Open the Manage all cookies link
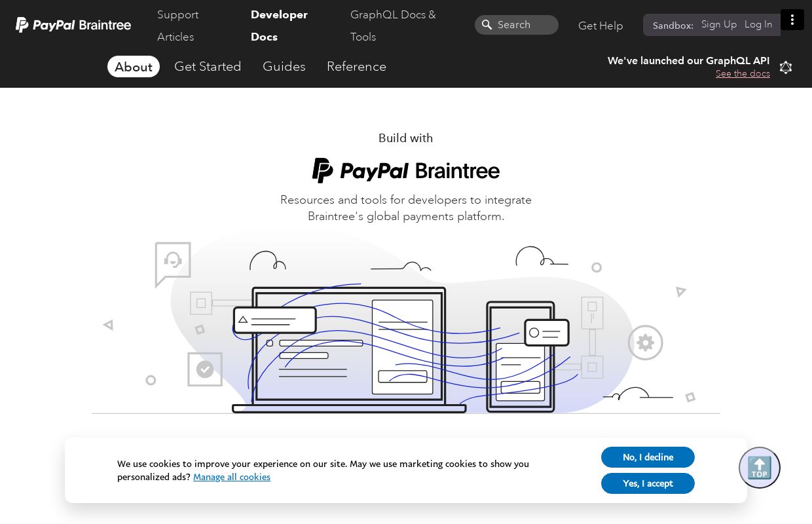This screenshot has width=812, height=524. 232,477
